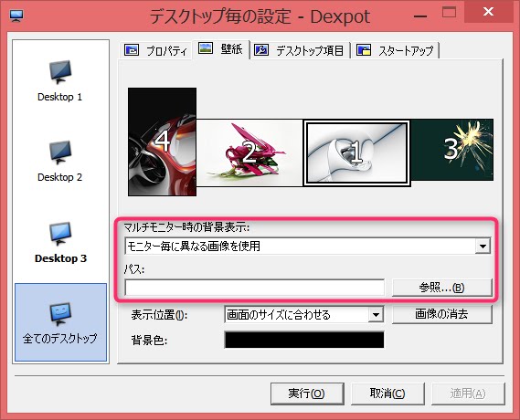Click the パス input field
This screenshot has width=520, height=420.
pos(255,288)
